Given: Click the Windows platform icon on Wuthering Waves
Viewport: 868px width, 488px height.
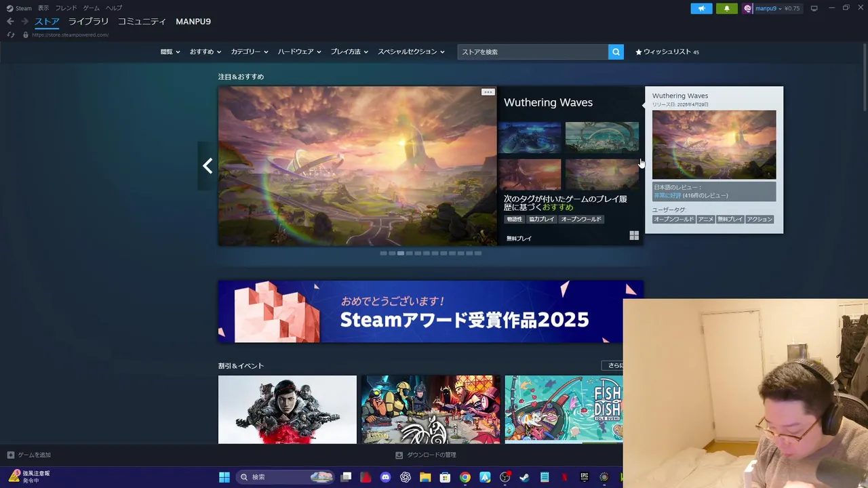Looking at the screenshot, I should [x=634, y=235].
